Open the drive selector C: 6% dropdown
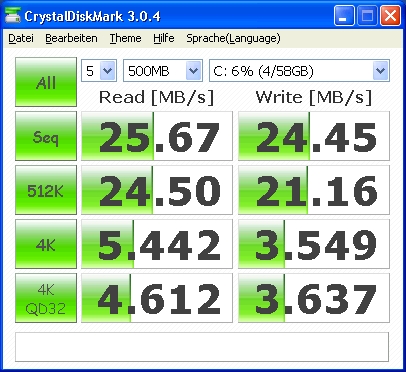The image size is (406, 372). click(299, 71)
